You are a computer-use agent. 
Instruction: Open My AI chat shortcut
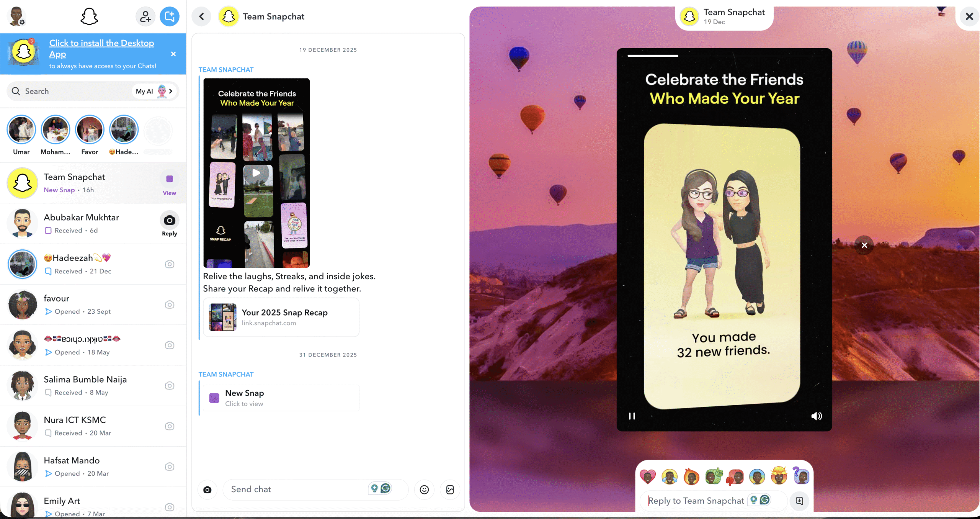click(x=154, y=91)
